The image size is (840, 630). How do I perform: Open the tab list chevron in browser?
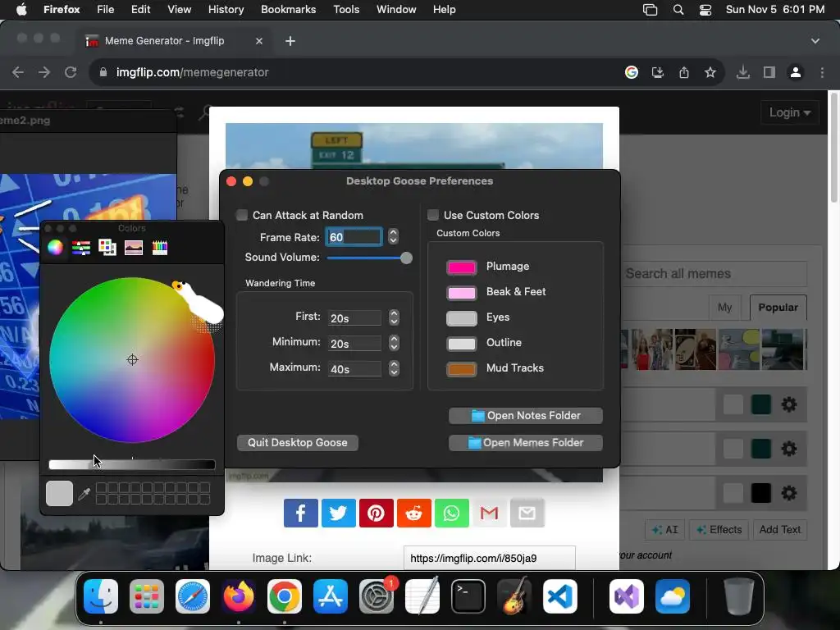(x=815, y=41)
